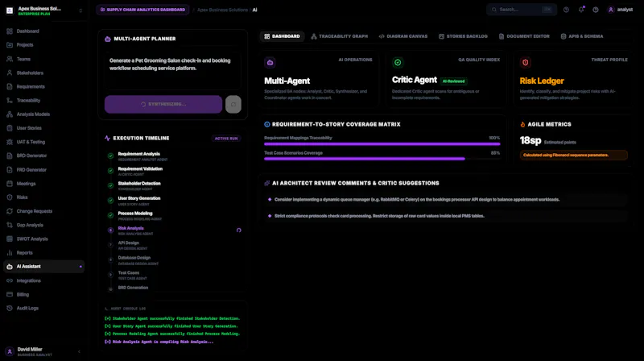Switch to the Traceability Graph tab
The image size is (644, 361).
339,36
